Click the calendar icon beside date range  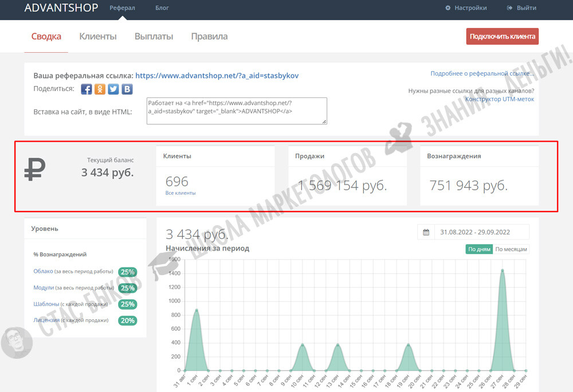[426, 232]
